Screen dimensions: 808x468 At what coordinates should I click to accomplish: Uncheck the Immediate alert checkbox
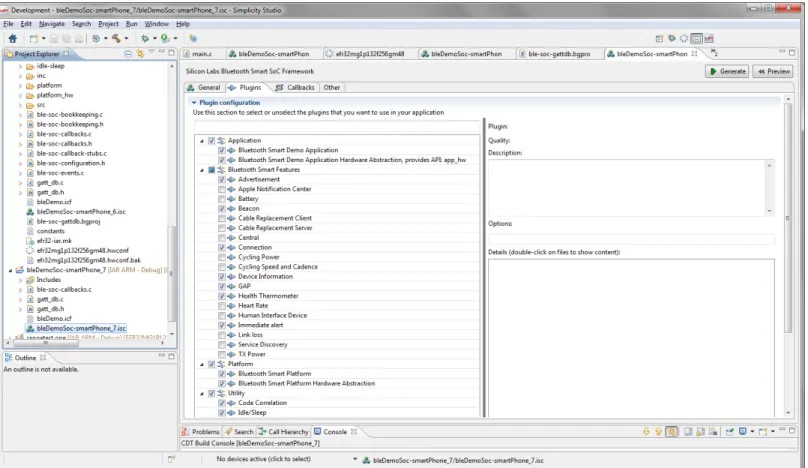click(222, 325)
